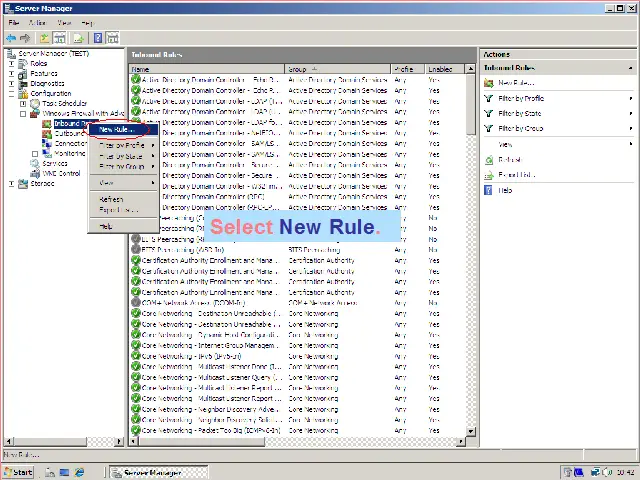Select the Diagnostics node icon

click(x=23, y=84)
